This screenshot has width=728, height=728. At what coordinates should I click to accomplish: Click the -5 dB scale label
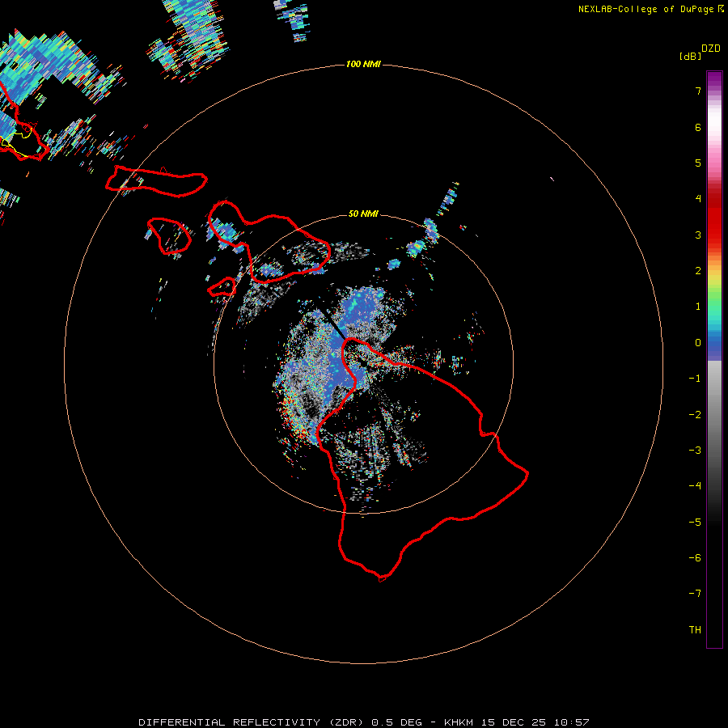695,523
